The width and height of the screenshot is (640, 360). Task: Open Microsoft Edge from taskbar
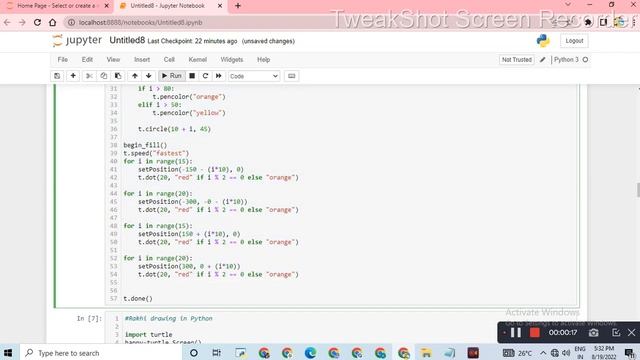pos(311,353)
